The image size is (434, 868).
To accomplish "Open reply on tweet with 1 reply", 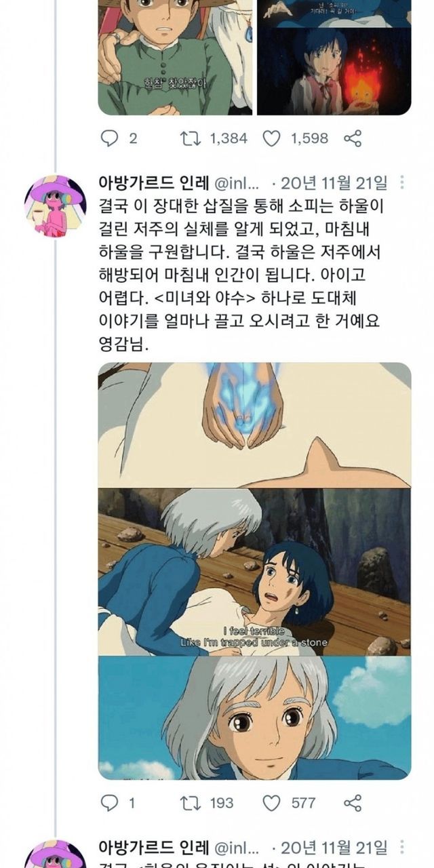I will click(x=109, y=803).
